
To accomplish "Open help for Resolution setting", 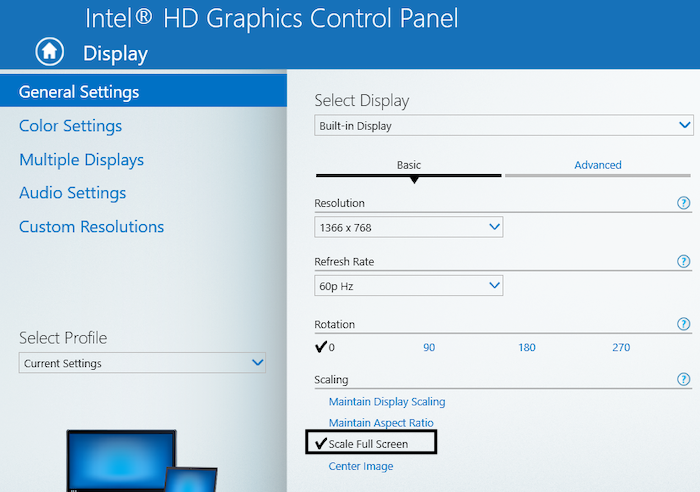I will coord(684,203).
